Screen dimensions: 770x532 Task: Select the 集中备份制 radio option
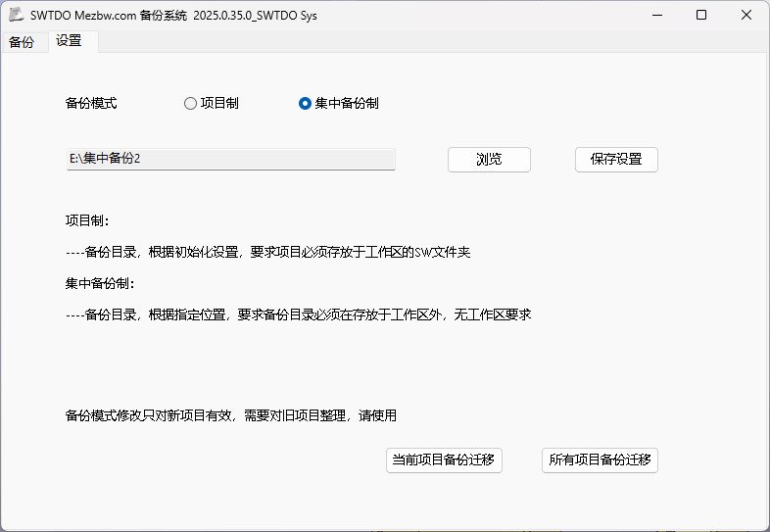click(x=305, y=103)
